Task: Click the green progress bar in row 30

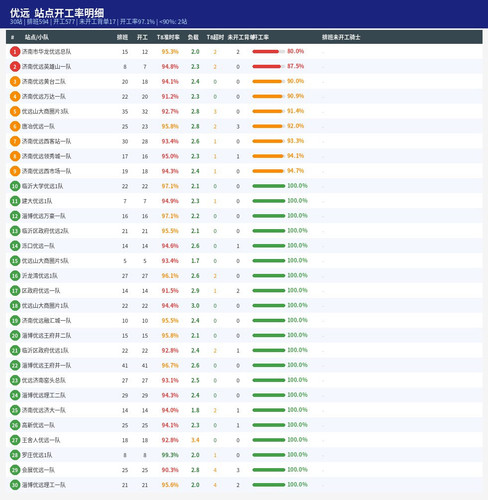Action: click(269, 485)
